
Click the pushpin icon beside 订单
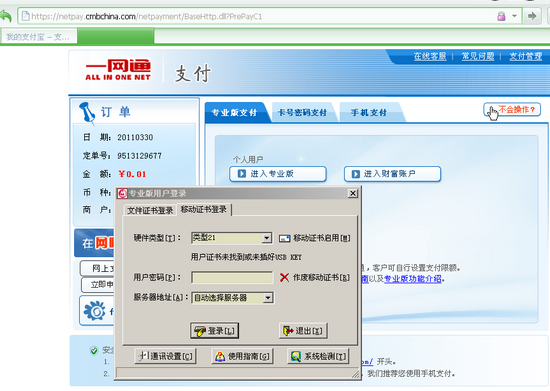pos(87,113)
